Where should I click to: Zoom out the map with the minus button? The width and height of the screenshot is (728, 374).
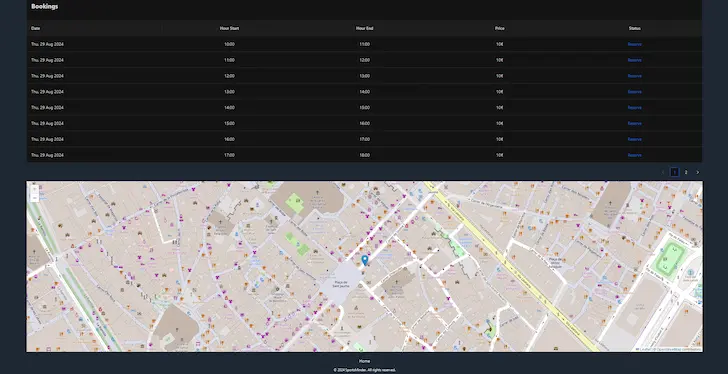[x=34, y=197]
